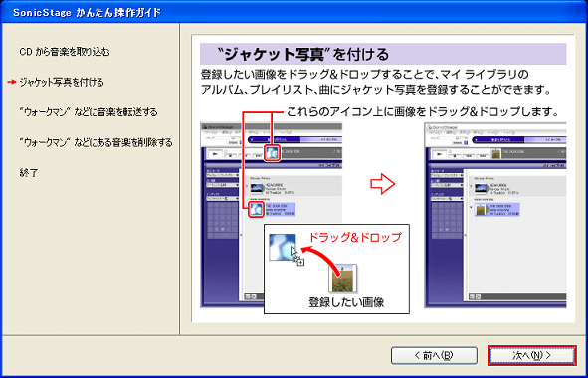Click the 次へ(N) > button
The width and height of the screenshot is (588, 378).
pyautogui.click(x=531, y=355)
